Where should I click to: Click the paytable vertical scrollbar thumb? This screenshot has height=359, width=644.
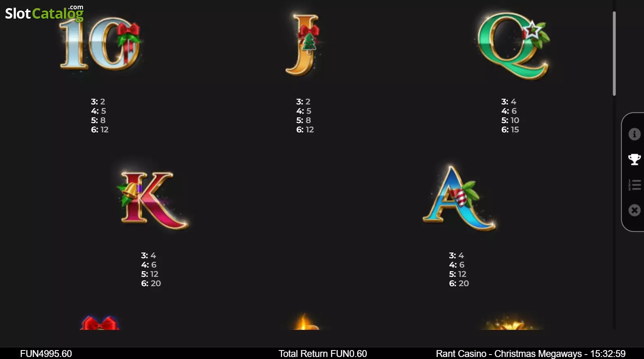tap(614, 53)
